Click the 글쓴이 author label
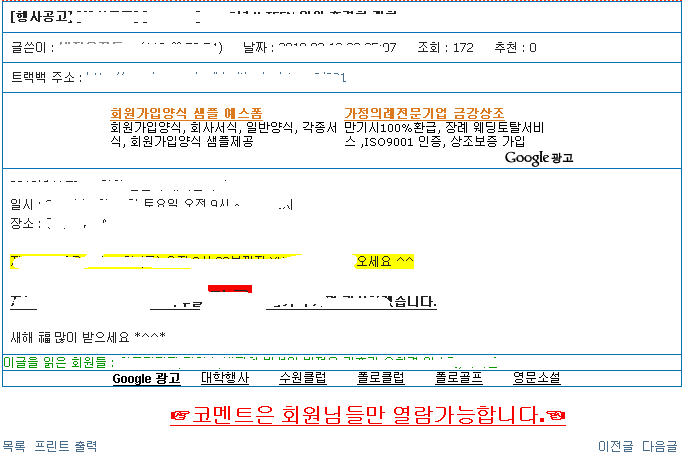The width and height of the screenshot is (697, 460). tap(32, 48)
